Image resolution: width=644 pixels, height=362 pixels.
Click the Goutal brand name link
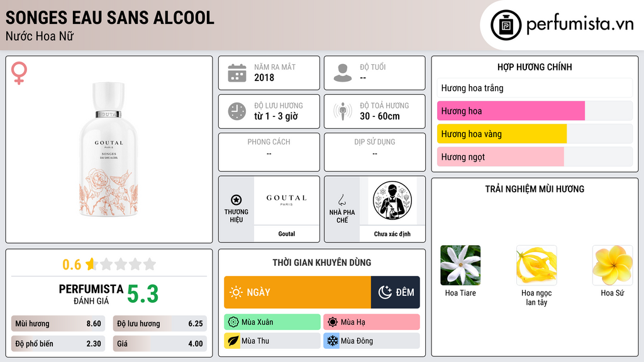pyautogui.click(x=287, y=234)
